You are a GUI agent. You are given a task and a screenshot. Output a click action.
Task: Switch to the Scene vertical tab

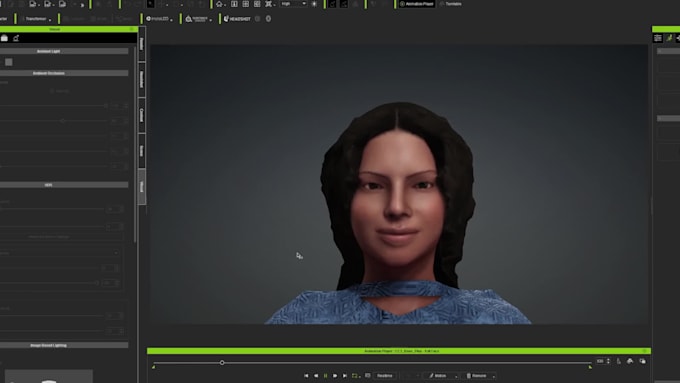pos(141,151)
